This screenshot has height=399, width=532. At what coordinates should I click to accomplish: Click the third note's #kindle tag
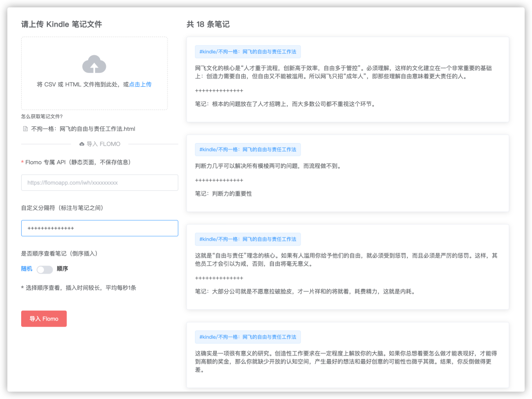pyautogui.click(x=248, y=239)
